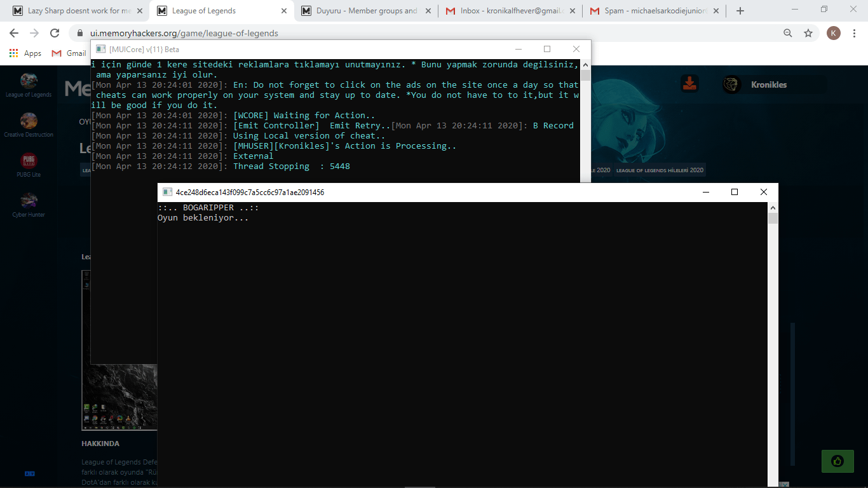Viewport: 868px width, 488px height.
Task: Open the Kronikles profile avatar
Action: tap(732, 85)
